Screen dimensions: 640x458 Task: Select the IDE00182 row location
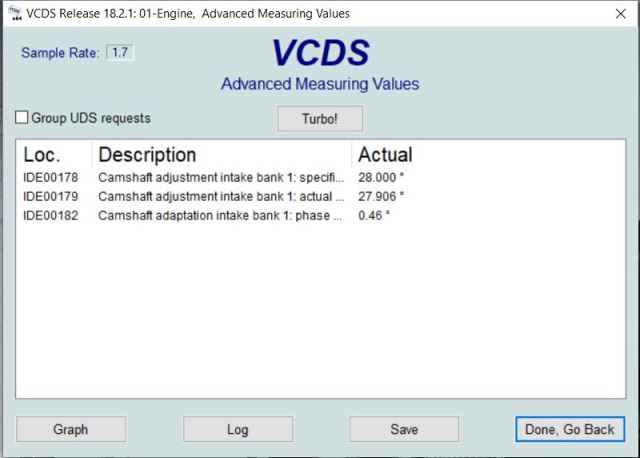click(x=51, y=215)
